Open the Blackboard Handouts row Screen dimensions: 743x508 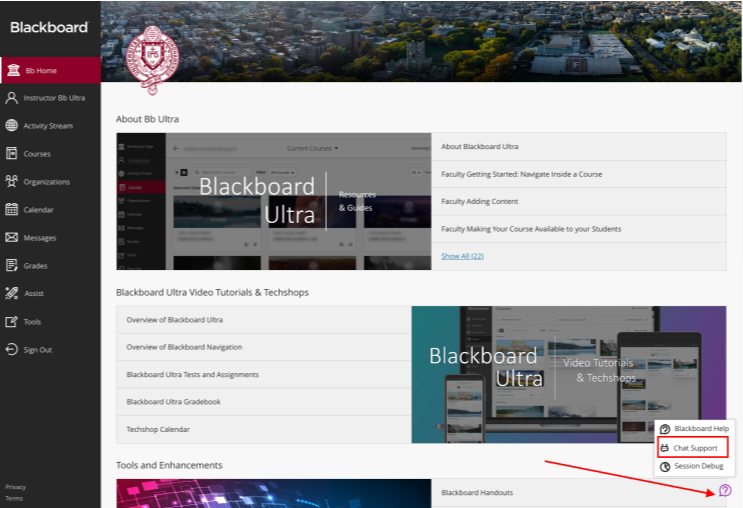click(x=579, y=493)
